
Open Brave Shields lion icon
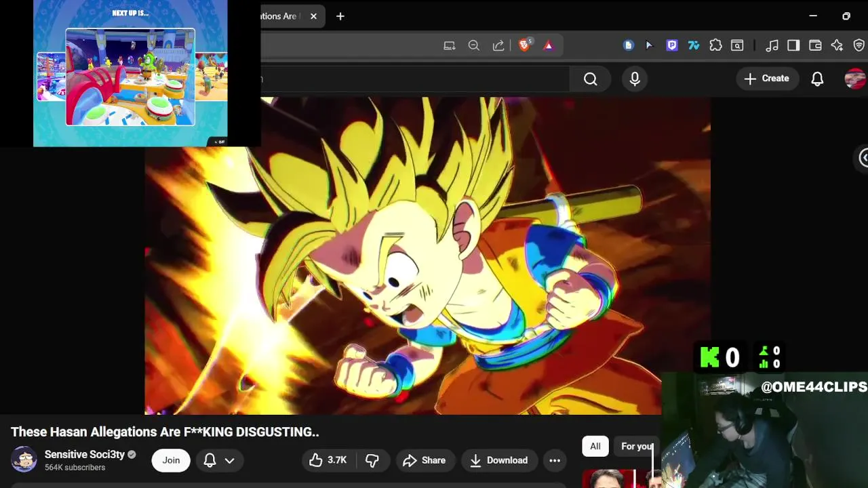click(x=524, y=45)
